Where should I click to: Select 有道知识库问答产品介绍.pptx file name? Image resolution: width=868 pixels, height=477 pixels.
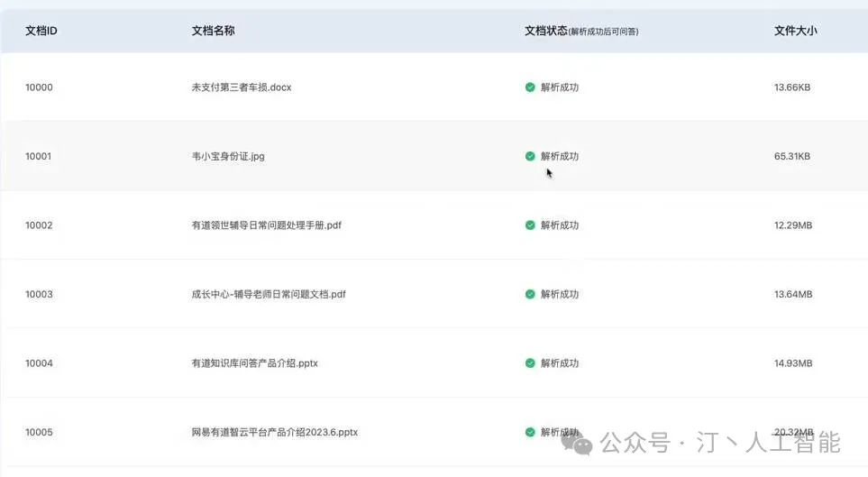[x=255, y=363]
